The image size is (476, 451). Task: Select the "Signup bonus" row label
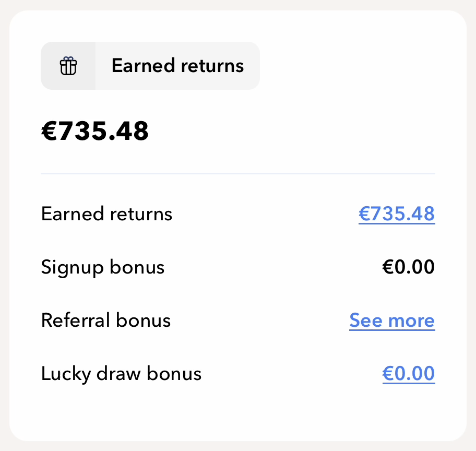103,267
